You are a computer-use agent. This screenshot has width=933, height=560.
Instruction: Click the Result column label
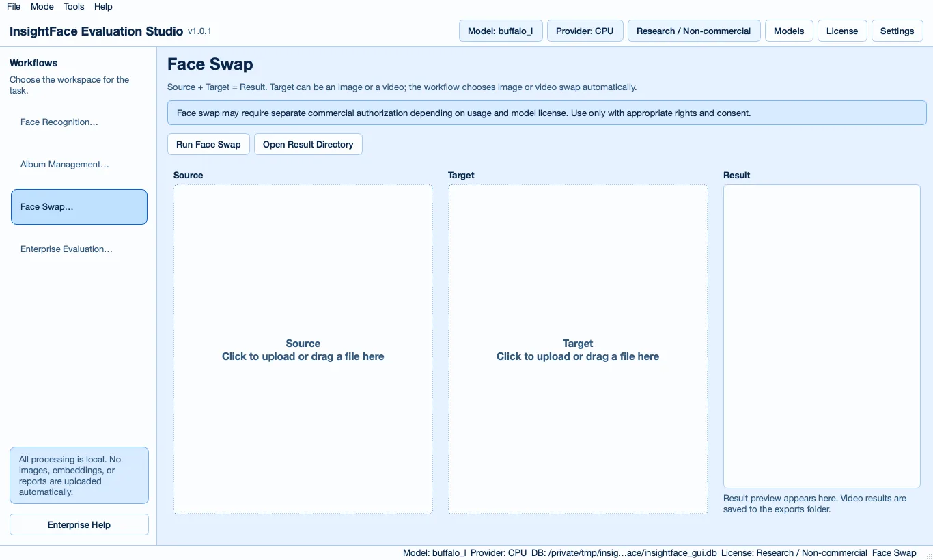pyautogui.click(x=737, y=176)
